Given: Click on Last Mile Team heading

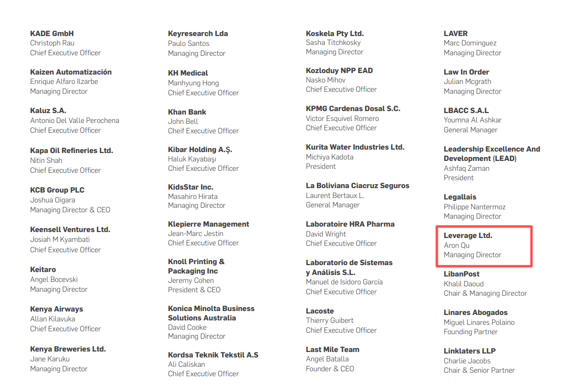Looking at the screenshot, I should [332, 350].
